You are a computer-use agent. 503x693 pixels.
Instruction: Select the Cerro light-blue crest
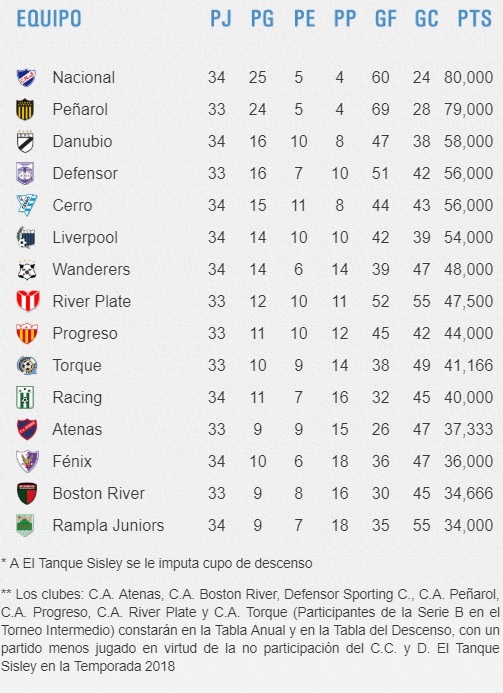[27, 205]
